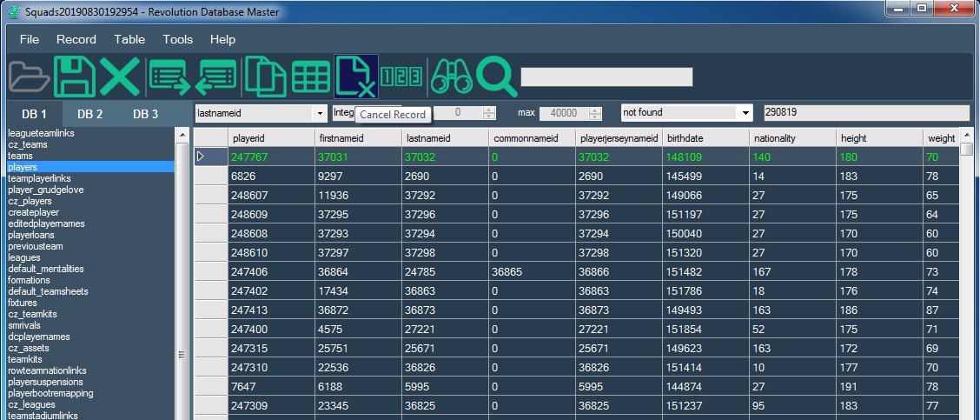Click the import record icon with left arrow

pyautogui.click(x=216, y=77)
